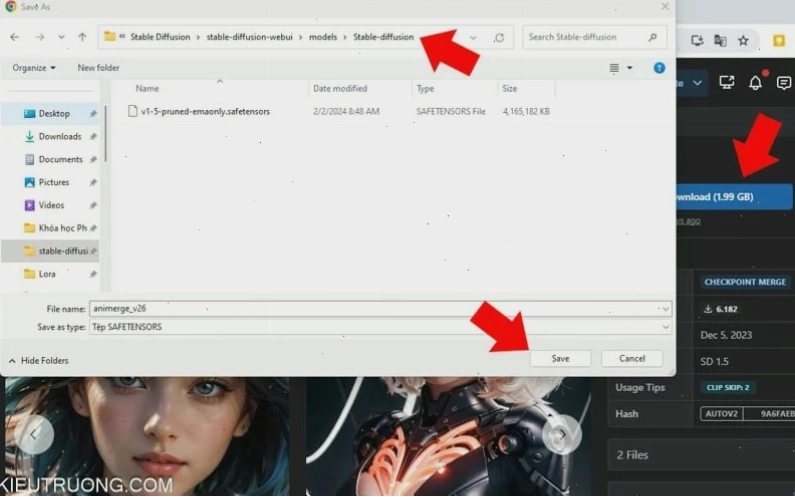Screen dimensions: 795x497
Task: Click the file icon of v1-5-pruned-emaonly
Action: pos(132,111)
